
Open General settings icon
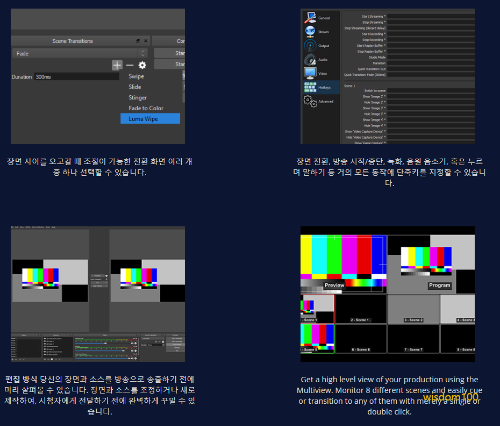tap(310, 17)
